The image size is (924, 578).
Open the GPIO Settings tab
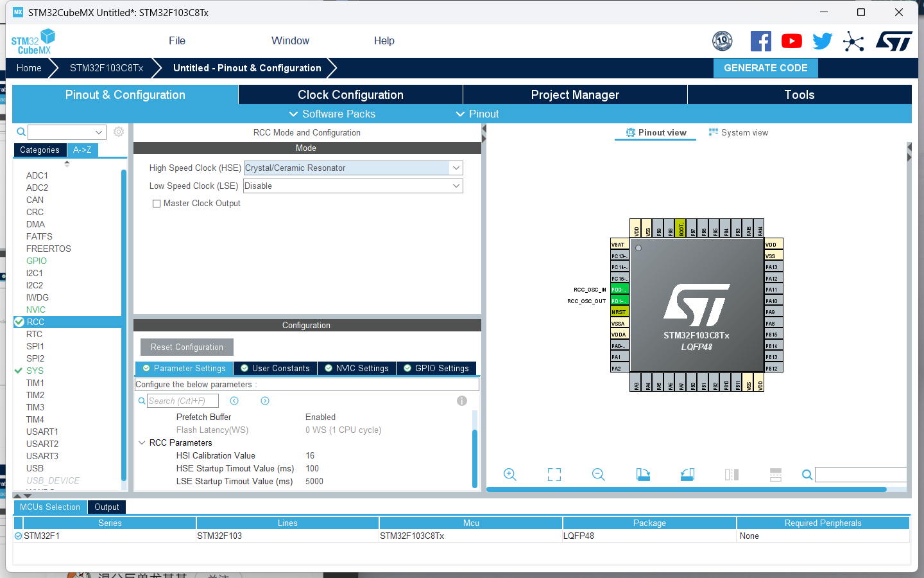[x=436, y=368]
